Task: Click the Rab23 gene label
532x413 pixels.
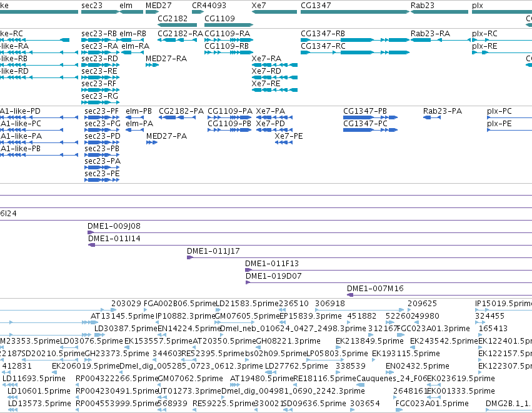Action: coord(423,6)
